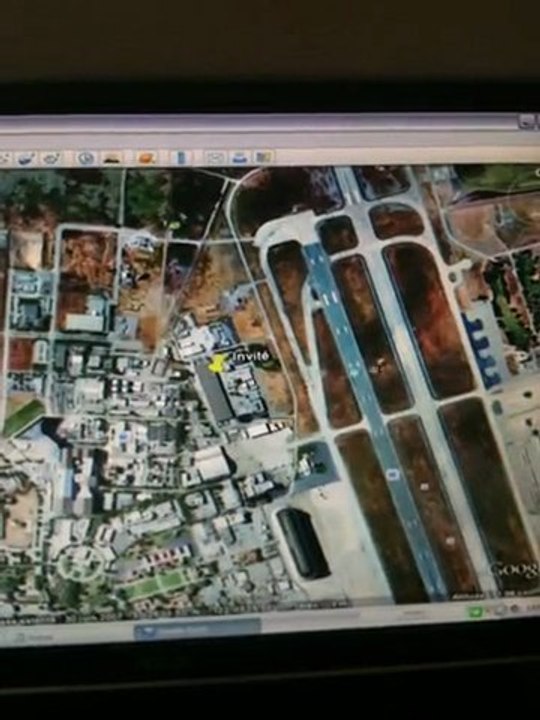Click the record tour toolbar icon
Image resolution: width=540 pixels, height=720 pixels.
click(x=51, y=159)
